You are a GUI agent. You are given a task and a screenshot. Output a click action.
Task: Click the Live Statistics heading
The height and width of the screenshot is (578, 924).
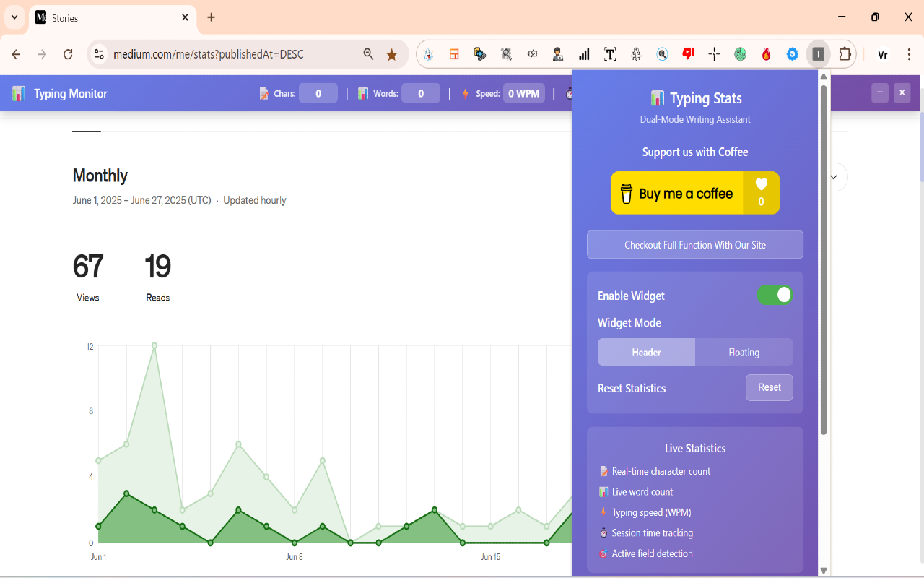click(x=695, y=448)
